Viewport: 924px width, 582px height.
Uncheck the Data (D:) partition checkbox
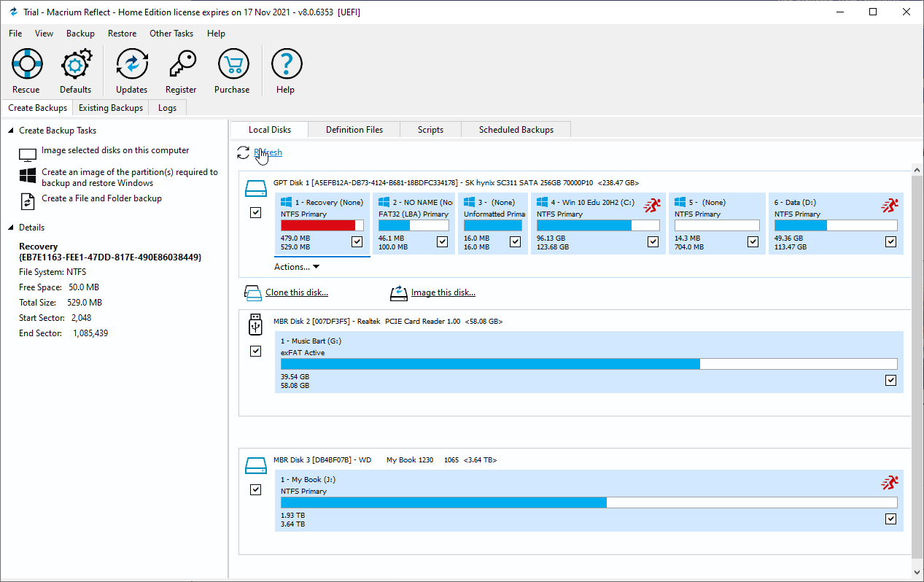click(890, 241)
